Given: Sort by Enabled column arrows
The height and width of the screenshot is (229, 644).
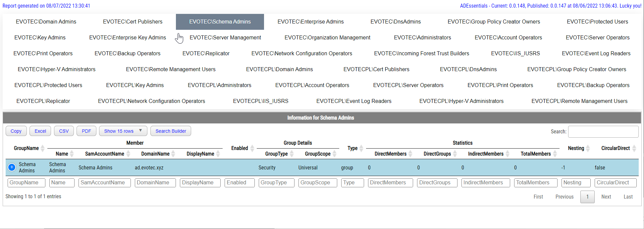Looking at the screenshot, I should point(252,148).
